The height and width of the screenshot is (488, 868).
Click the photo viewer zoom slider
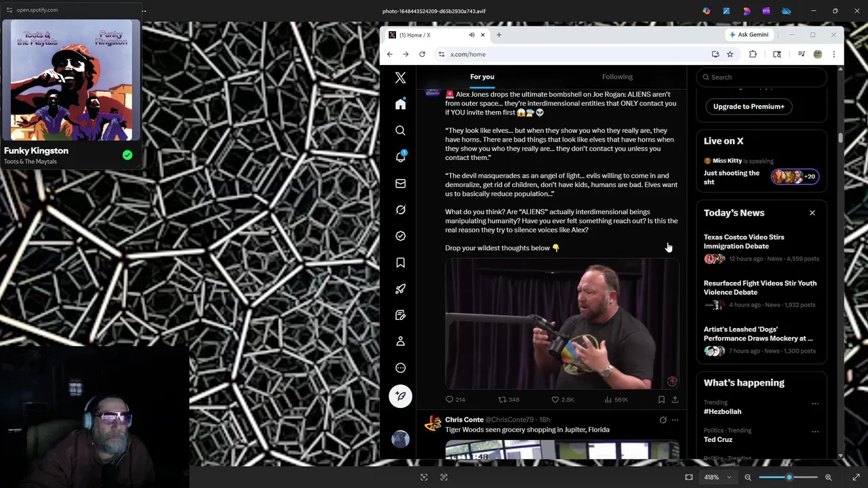click(x=788, y=477)
